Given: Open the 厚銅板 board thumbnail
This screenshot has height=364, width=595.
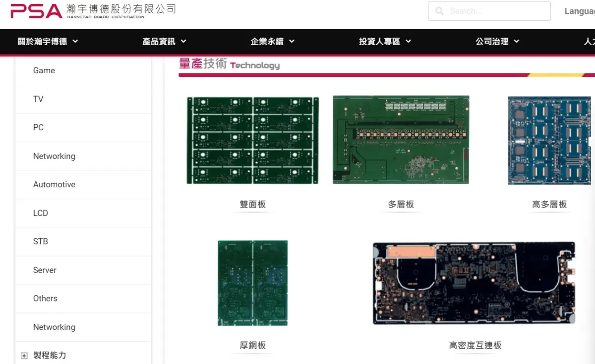Looking at the screenshot, I should 252,283.
